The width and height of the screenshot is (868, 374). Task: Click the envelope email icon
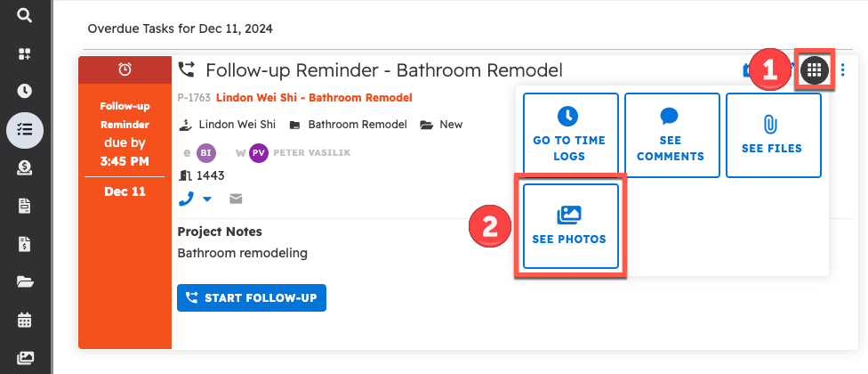coord(236,199)
